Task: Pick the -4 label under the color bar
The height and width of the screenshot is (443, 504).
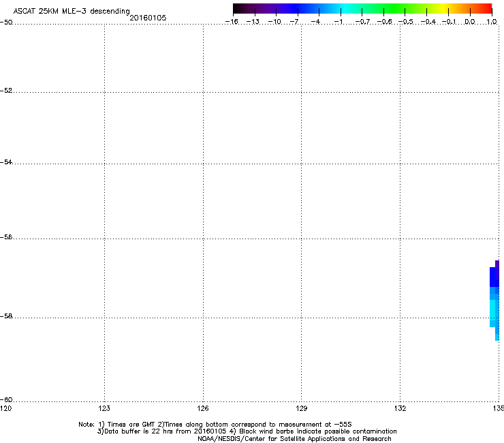Action: (315, 22)
